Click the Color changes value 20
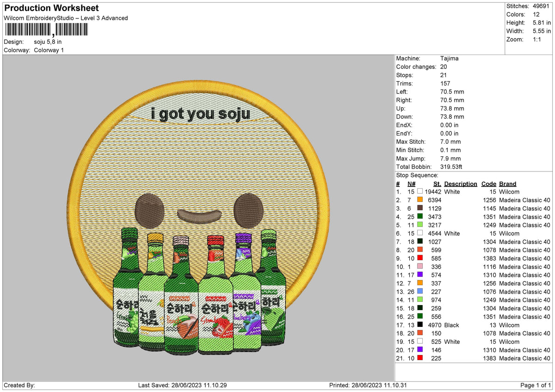Viewport: 555px width, 392px height. [444, 67]
